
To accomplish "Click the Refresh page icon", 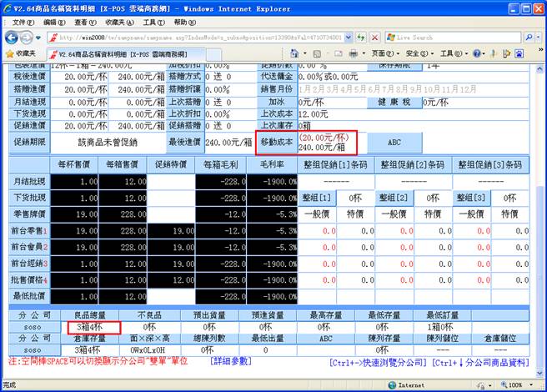I will [x=359, y=38].
